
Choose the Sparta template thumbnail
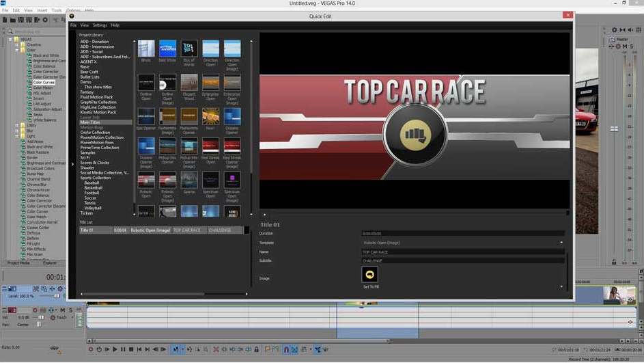189,180
